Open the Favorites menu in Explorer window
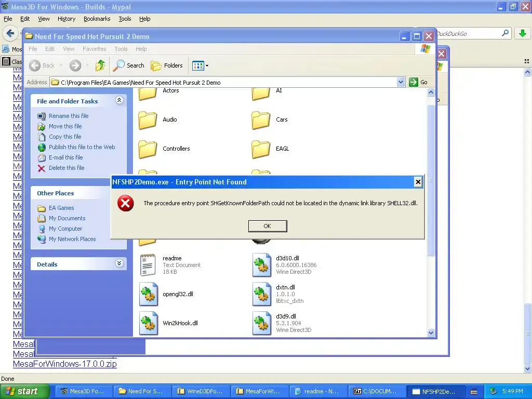The height and width of the screenshot is (399, 532). (x=95, y=49)
